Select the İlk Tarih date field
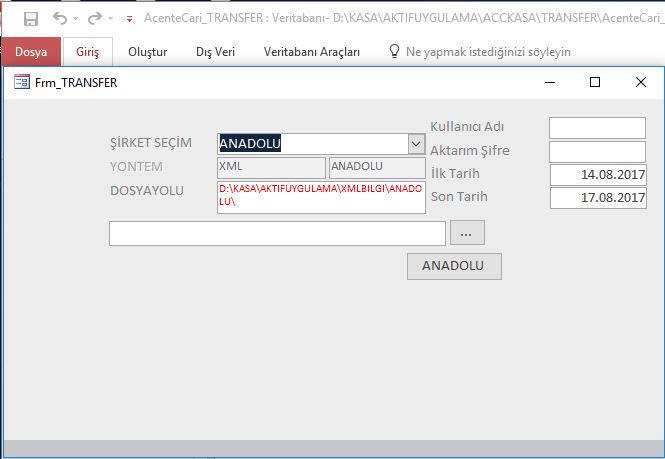This screenshot has width=665, height=459. tap(597, 175)
